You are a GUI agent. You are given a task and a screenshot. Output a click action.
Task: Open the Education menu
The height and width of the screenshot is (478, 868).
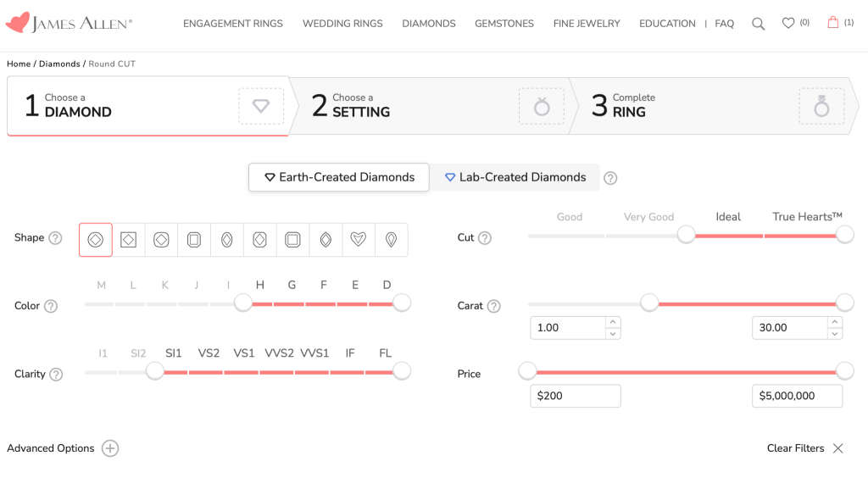[x=667, y=24]
